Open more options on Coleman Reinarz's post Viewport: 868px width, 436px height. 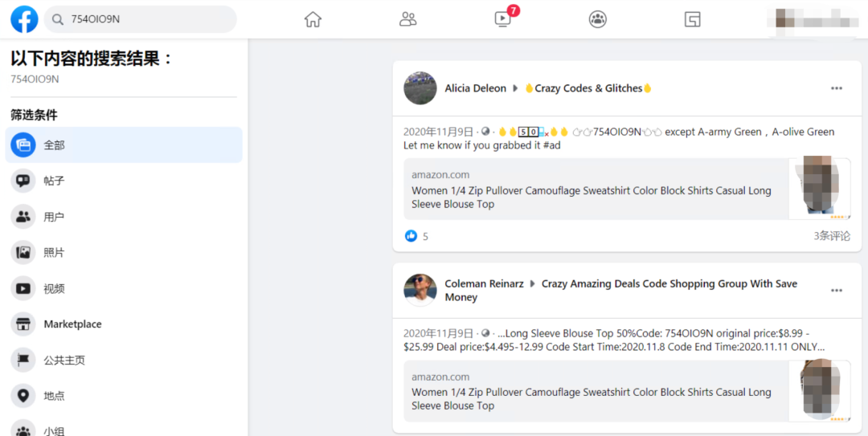click(837, 291)
